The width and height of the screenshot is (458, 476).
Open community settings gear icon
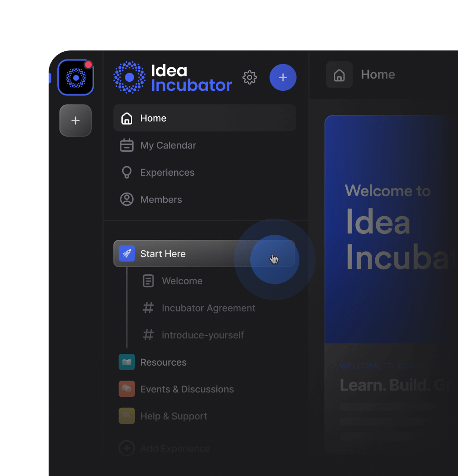tap(249, 78)
